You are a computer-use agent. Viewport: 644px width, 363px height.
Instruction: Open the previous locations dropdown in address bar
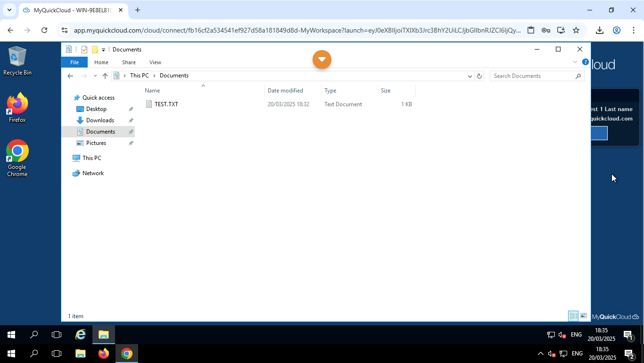(x=470, y=76)
